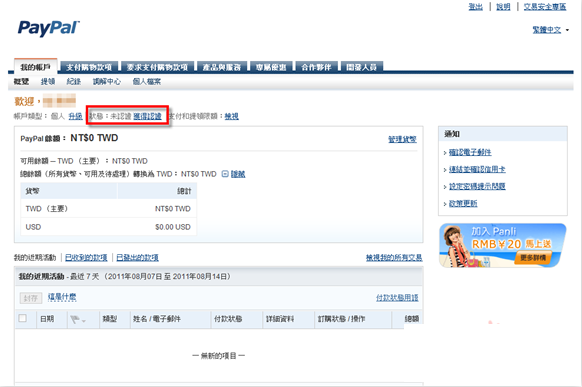Click the 詳細資料 column header

pyautogui.click(x=280, y=319)
